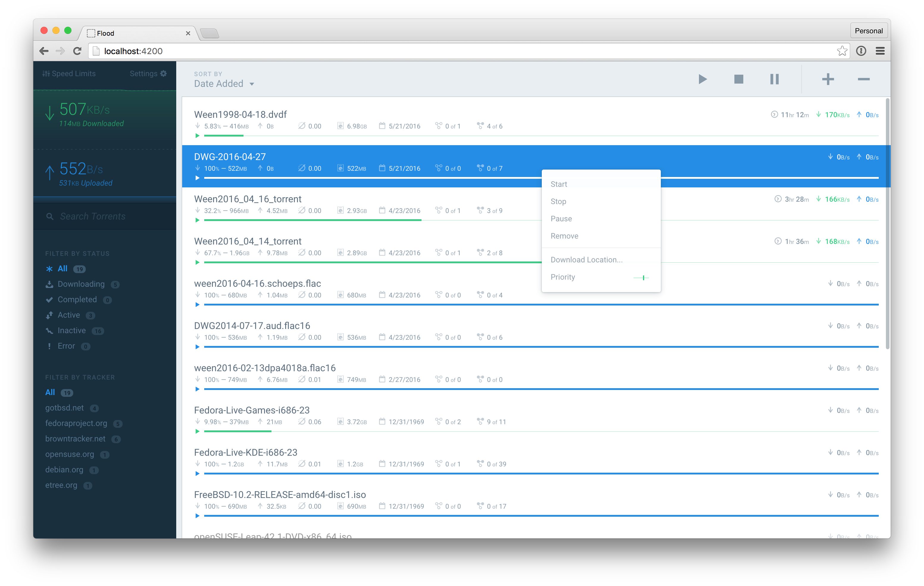
Task: Bookmark page with star icon
Action: click(x=842, y=51)
